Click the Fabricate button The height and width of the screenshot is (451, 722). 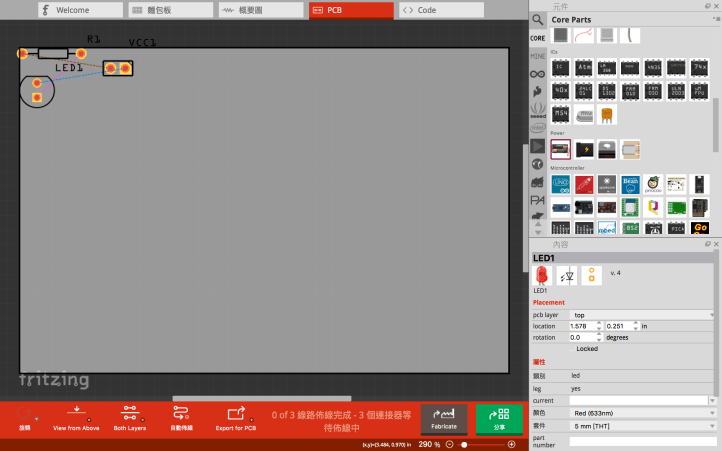443,418
